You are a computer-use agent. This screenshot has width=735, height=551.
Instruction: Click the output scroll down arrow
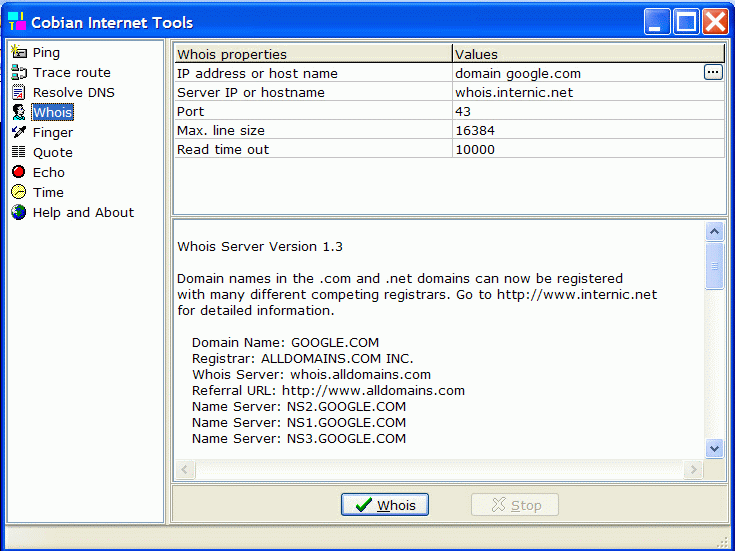click(x=714, y=449)
